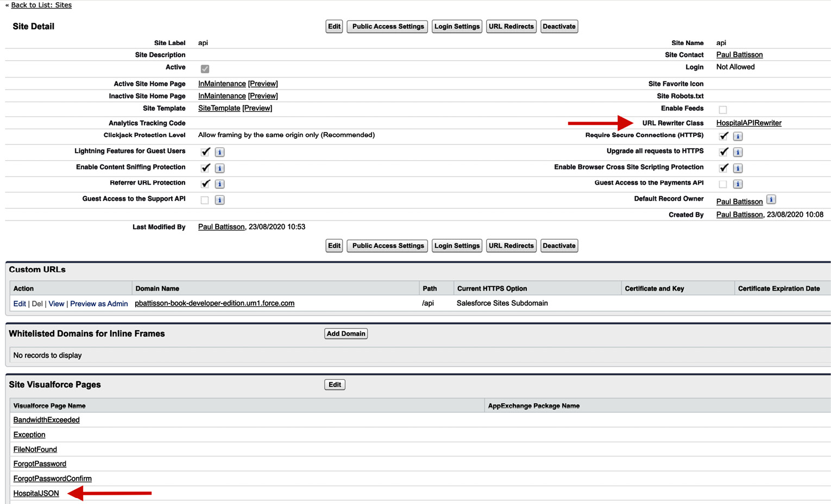Open Paul Battisson Site Contact link

tap(739, 55)
